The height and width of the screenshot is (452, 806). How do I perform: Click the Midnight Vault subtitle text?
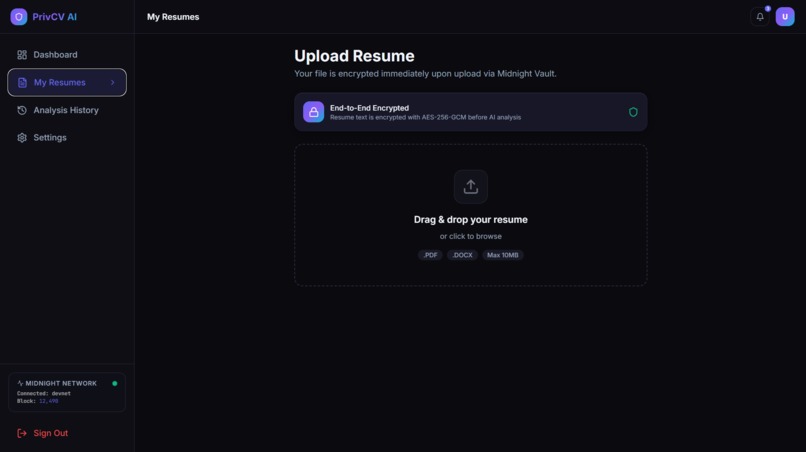click(x=425, y=74)
